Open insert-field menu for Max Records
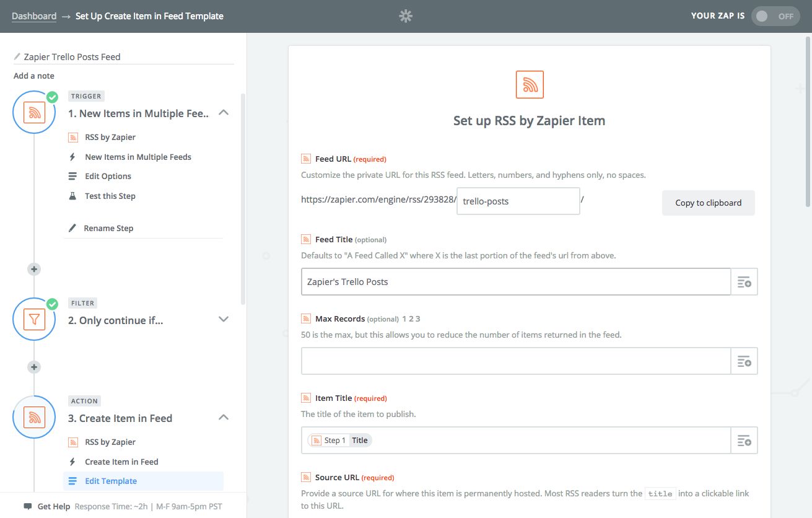The width and height of the screenshot is (812, 518). tap(744, 361)
